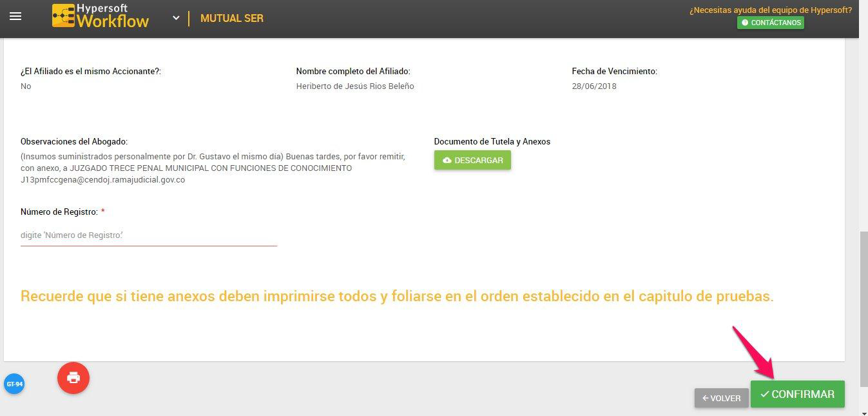Image resolution: width=868 pixels, height=416 pixels.
Task: Open the hamburger navigation menu
Action: click(15, 17)
